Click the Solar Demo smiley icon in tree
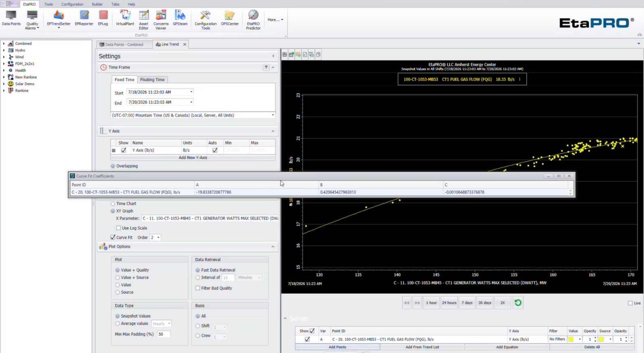The image size is (644, 353). [11, 84]
